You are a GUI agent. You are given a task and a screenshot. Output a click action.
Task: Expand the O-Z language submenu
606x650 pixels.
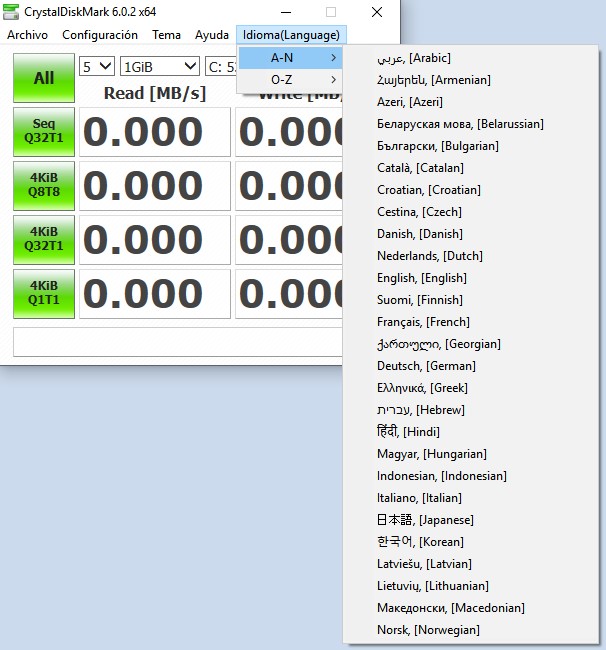pos(290,80)
